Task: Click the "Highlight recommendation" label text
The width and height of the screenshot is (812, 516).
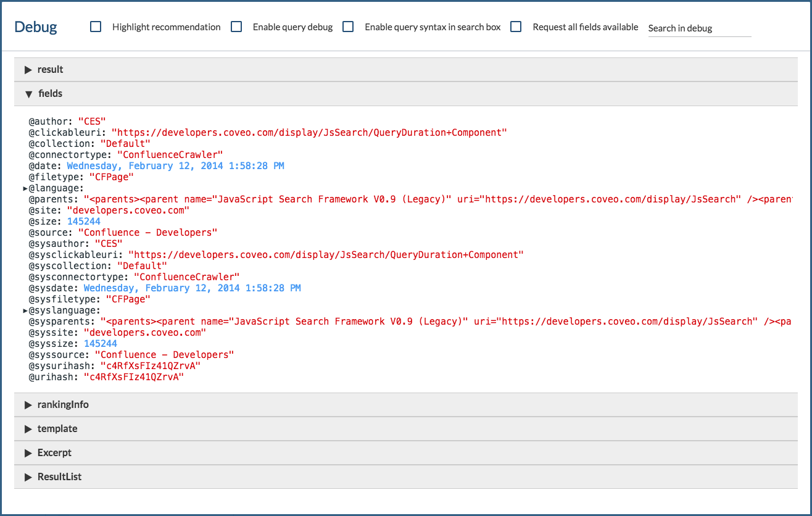Action: click(x=166, y=27)
